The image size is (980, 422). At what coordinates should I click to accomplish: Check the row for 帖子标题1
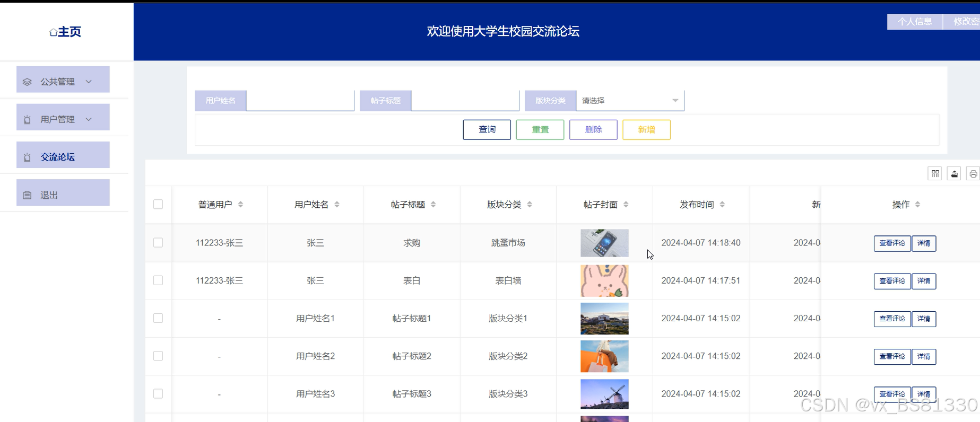point(158,318)
